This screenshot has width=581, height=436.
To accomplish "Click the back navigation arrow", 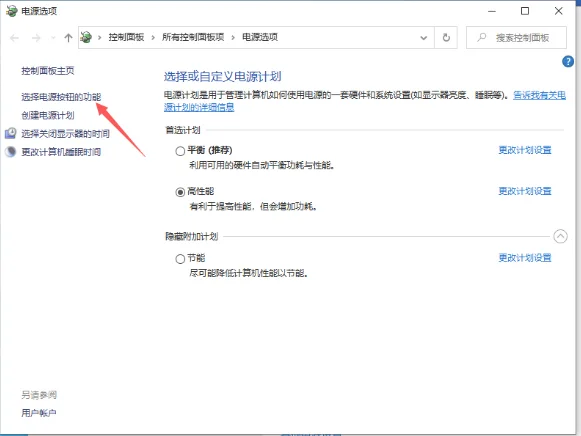I will coord(14,38).
